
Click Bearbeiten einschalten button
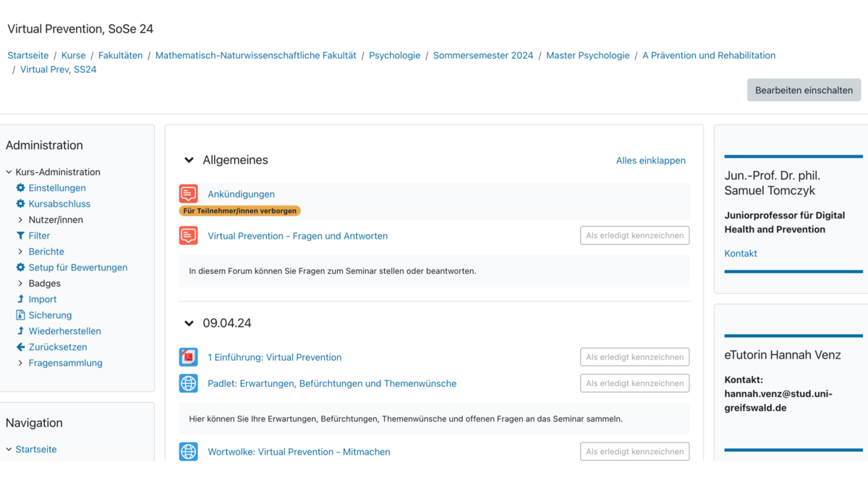point(804,90)
